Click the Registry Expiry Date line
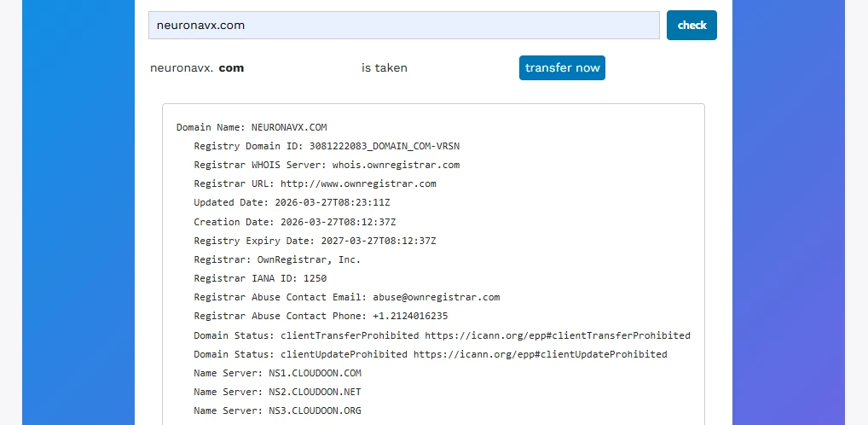868x425 pixels. click(315, 241)
